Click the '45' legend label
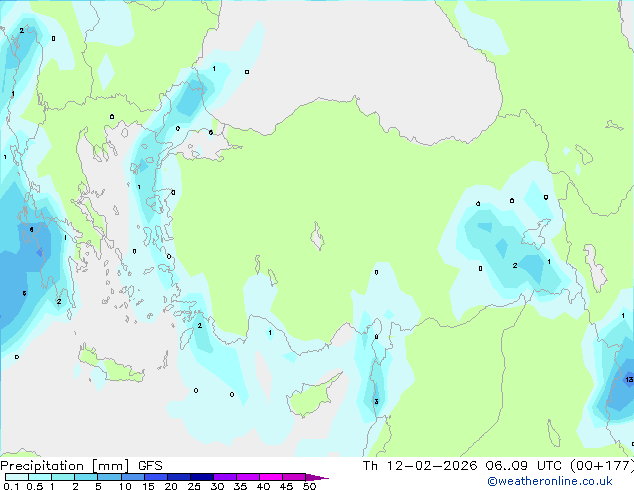634x490 pixels. (286, 486)
